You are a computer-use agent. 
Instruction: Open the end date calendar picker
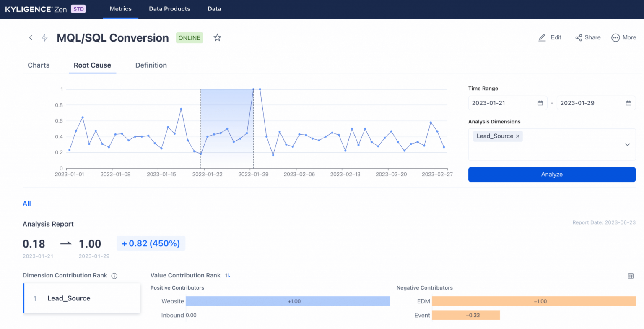[x=628, y=103]
